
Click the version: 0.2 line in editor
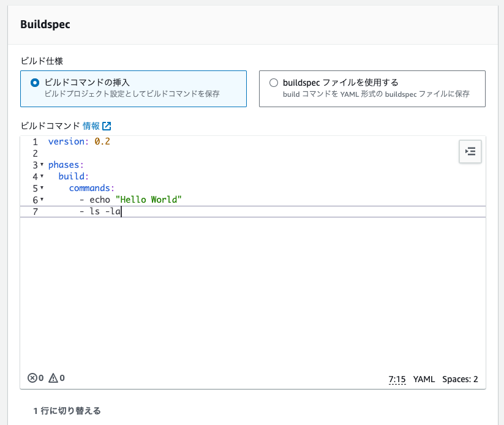[x=79, y=141]
